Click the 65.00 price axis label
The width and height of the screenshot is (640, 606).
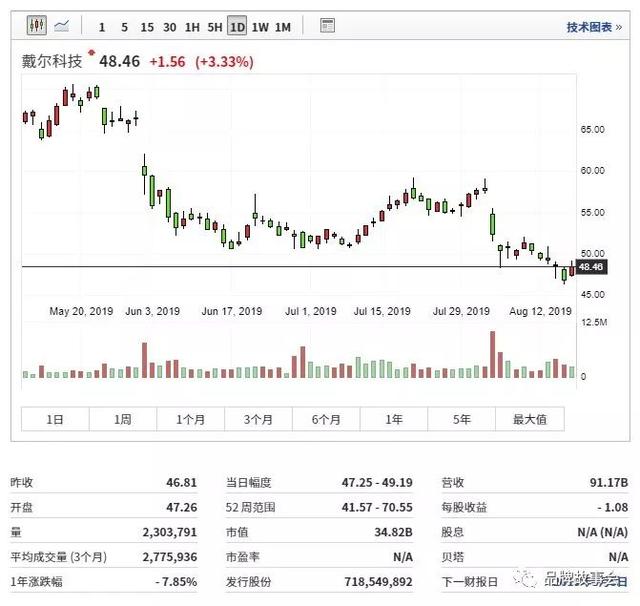[x=593, y=130]
